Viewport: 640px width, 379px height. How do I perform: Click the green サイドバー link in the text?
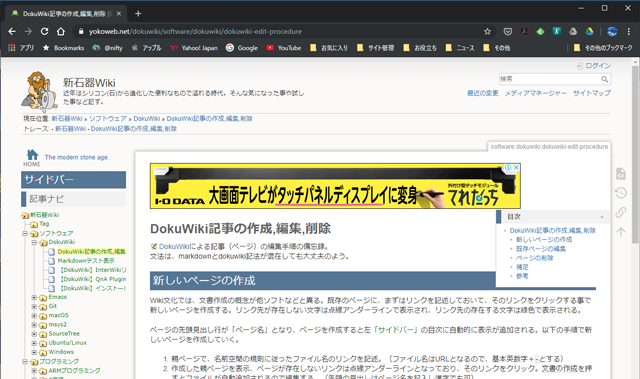tap(395, 330)
